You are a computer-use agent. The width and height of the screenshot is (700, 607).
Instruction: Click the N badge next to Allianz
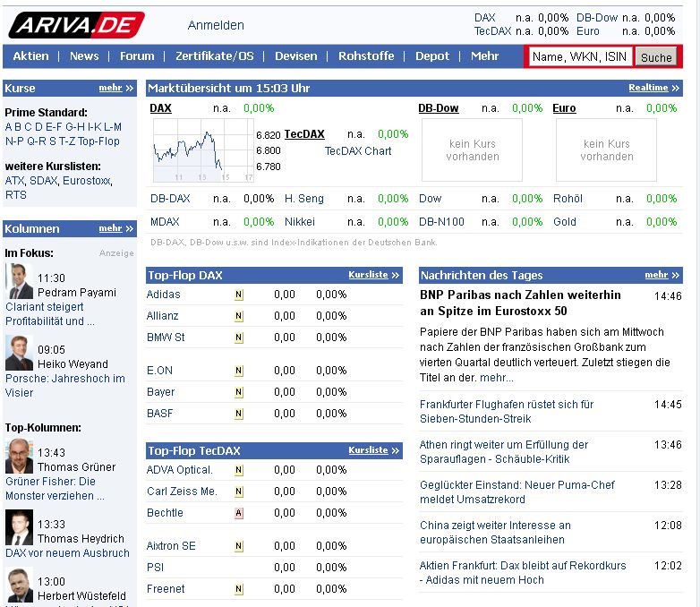pos(239,316)
